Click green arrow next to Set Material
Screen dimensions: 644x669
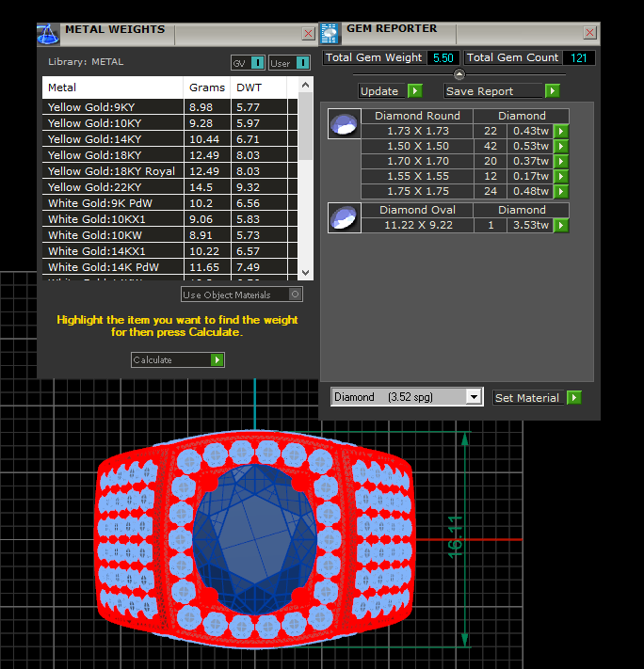point(574,398)
